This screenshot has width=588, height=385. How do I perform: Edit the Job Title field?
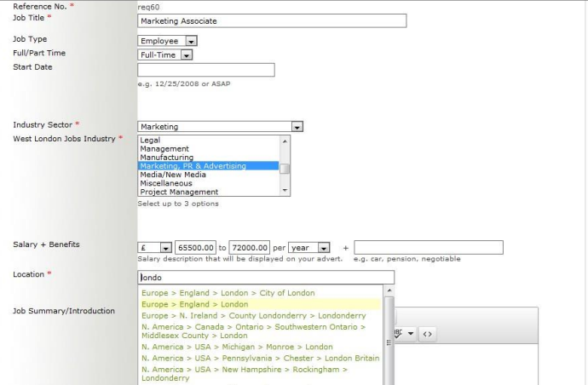tap(272, 21)
